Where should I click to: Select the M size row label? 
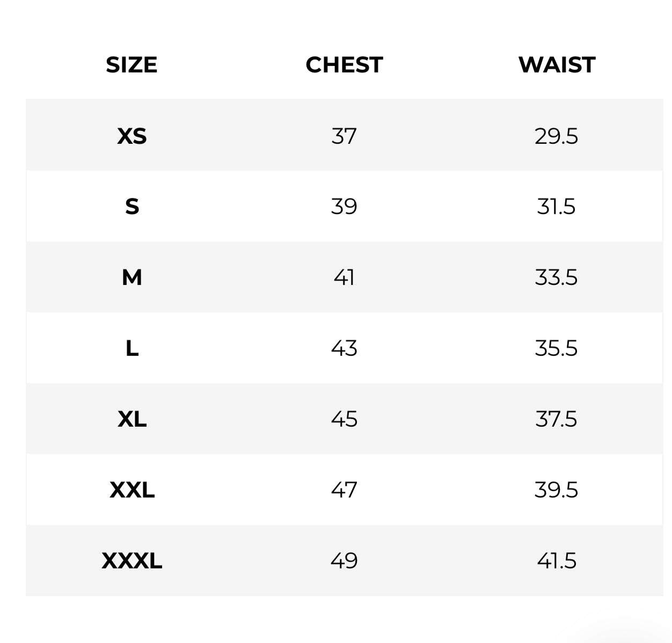click(132, 277)
